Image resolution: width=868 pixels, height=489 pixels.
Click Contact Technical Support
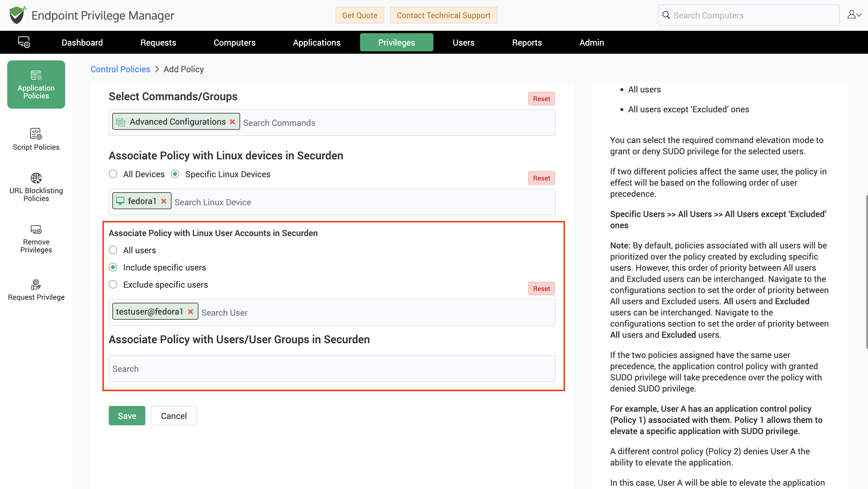click(443, 15)
